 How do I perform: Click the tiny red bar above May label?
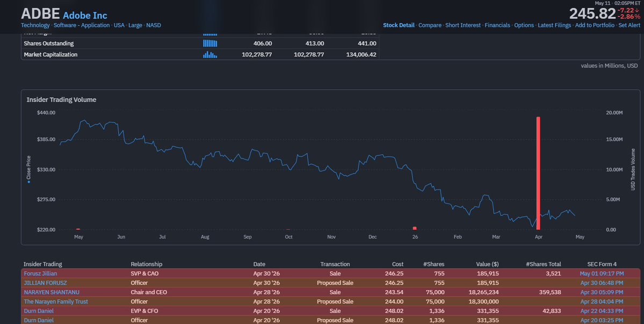(x=78, y=229)
